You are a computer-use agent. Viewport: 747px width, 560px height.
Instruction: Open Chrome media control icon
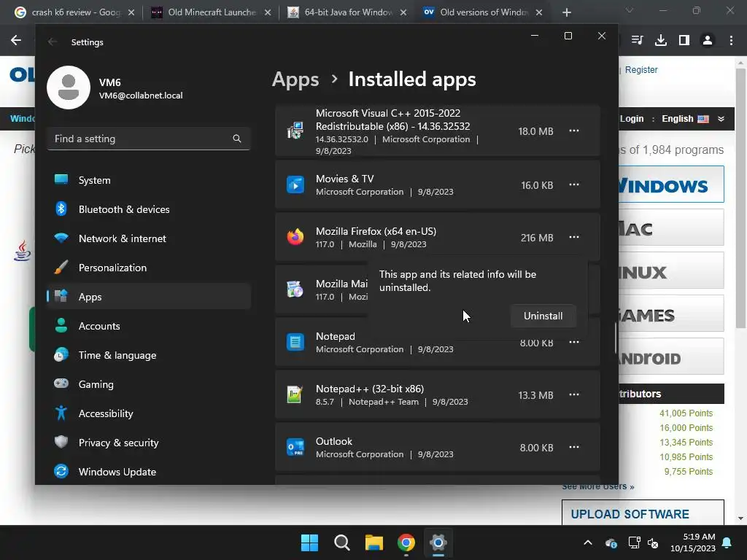click(637, 40)
